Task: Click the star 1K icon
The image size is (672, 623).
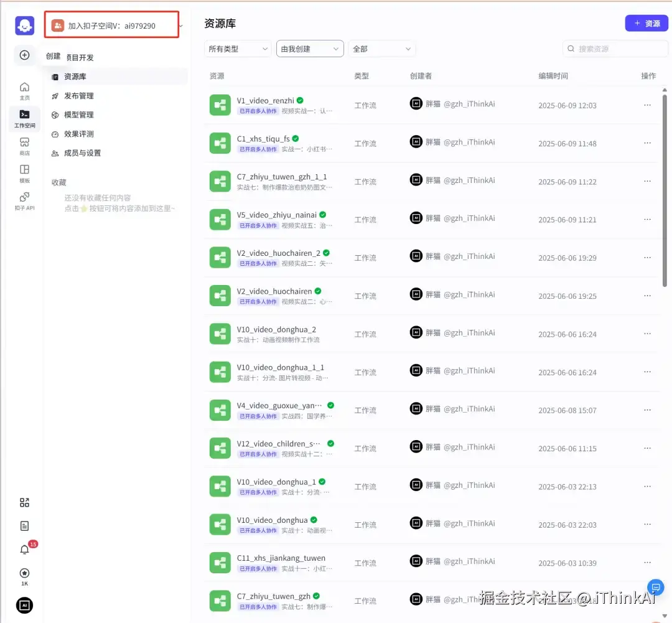Action: [x=24, y=577]
